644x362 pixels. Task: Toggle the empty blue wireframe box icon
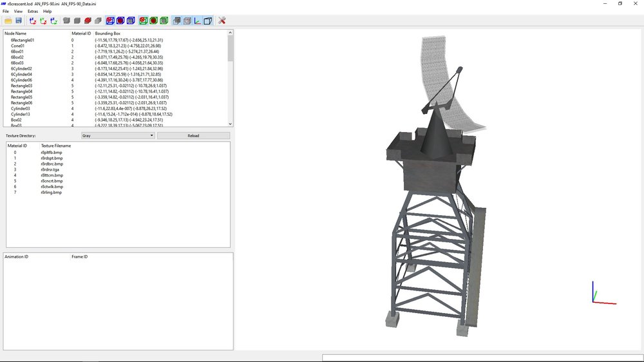131,21
